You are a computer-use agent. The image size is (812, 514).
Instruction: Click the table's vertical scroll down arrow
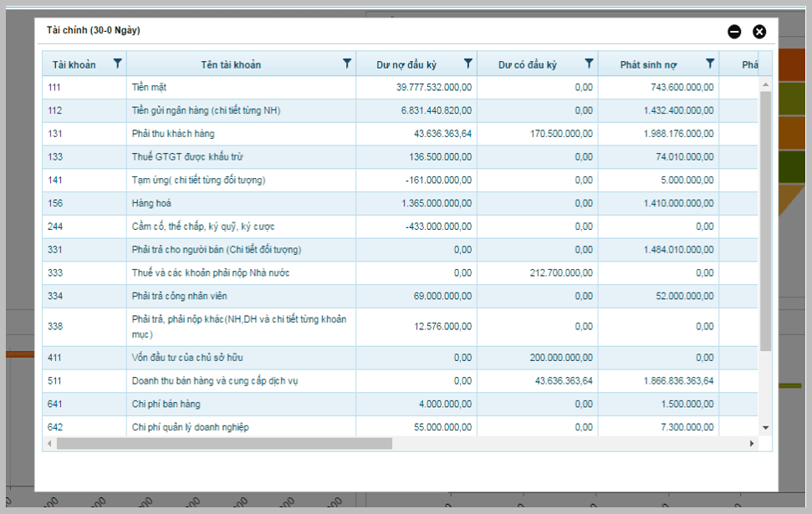[x=765, y=428]
